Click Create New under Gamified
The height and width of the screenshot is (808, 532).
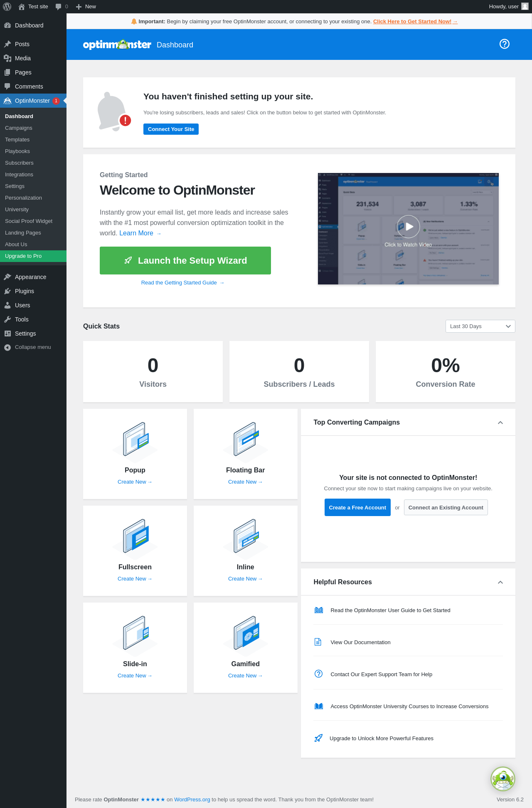coord(246,676)
